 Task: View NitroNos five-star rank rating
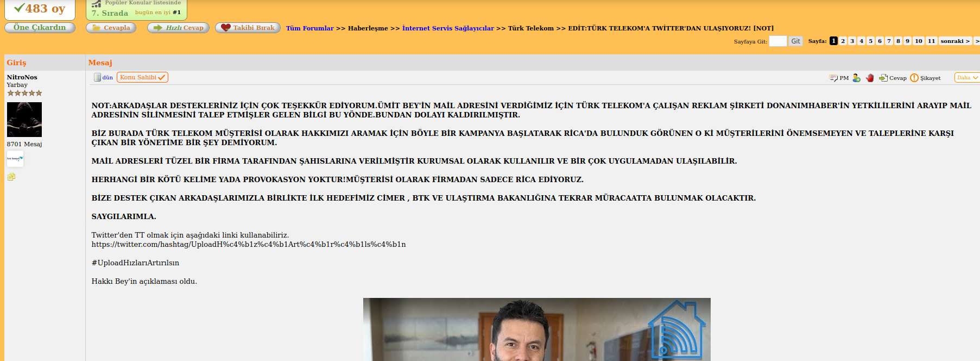24,93
